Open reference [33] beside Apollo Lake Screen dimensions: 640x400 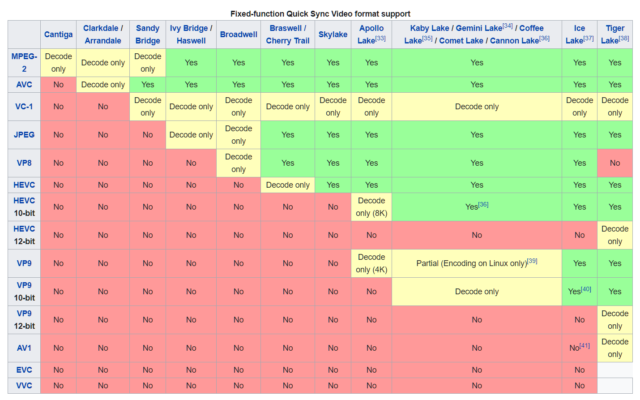point(380,38)
